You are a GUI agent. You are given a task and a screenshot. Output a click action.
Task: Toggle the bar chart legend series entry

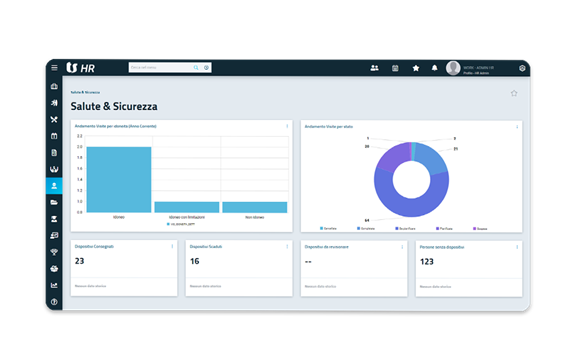point(181,224)
